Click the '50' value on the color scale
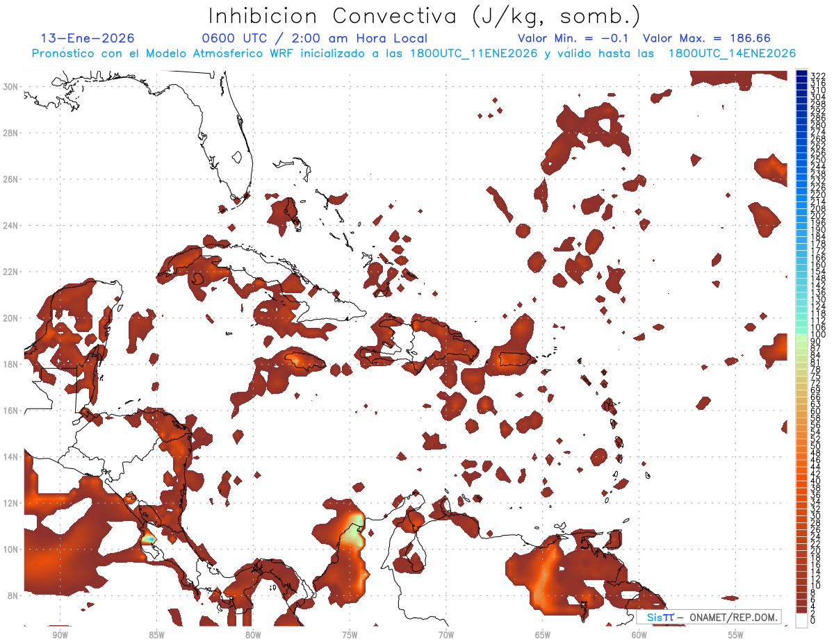The height and width of the screenshot is (644, 834). click(x=815, y=446)
